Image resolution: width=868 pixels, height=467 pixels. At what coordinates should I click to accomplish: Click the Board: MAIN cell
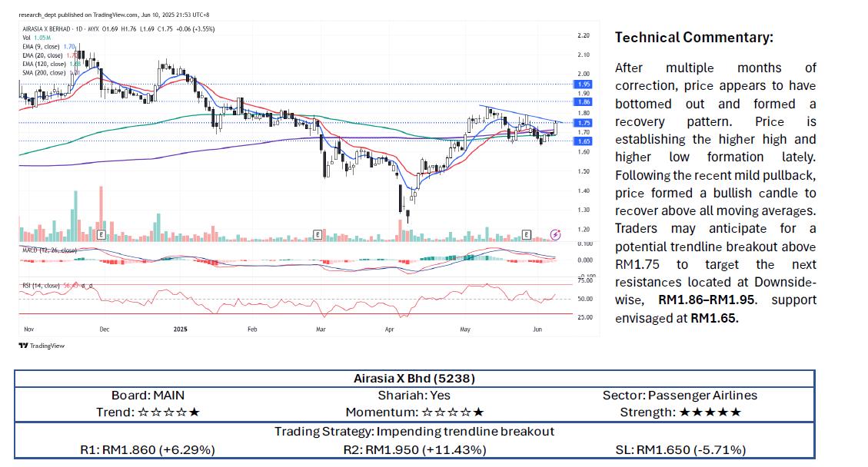148,396
